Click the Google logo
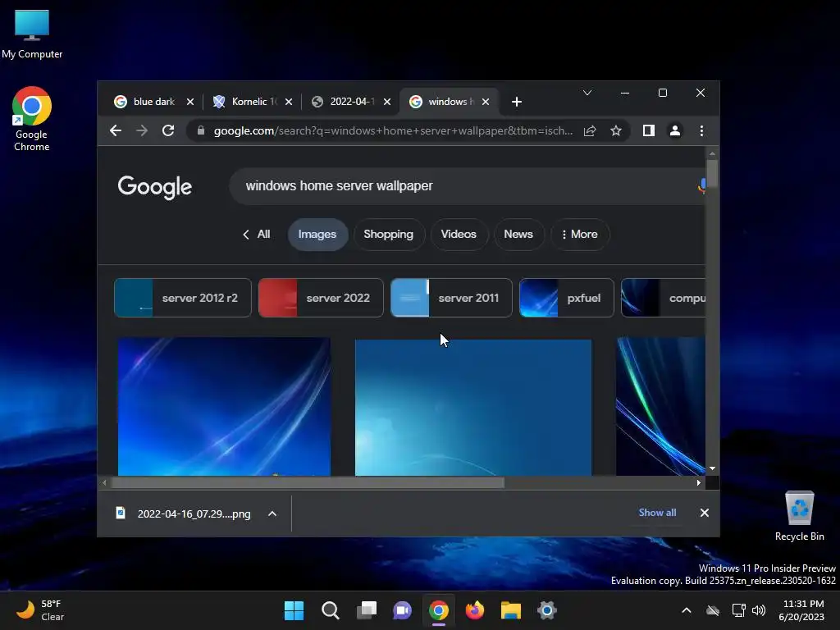 coord(155,186)
